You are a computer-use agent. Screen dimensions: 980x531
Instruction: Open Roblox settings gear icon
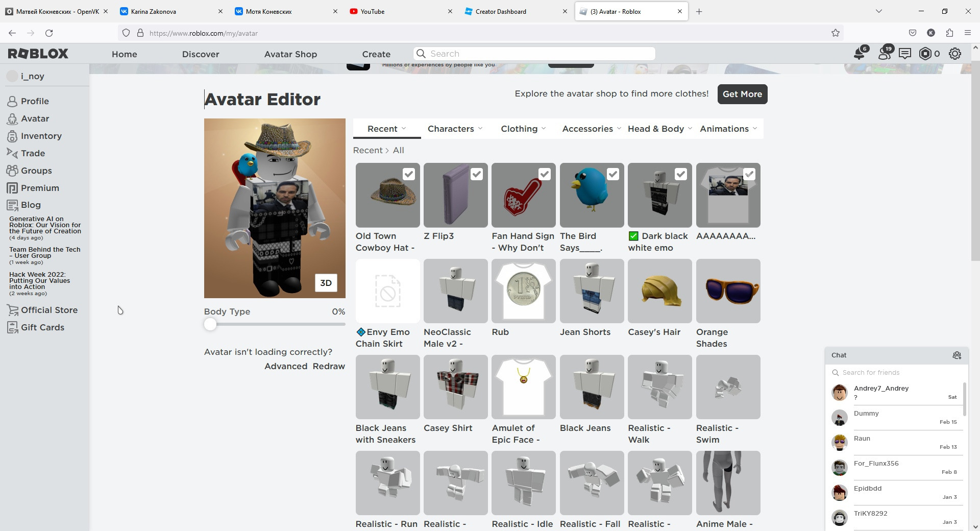(x=954, y=54)
